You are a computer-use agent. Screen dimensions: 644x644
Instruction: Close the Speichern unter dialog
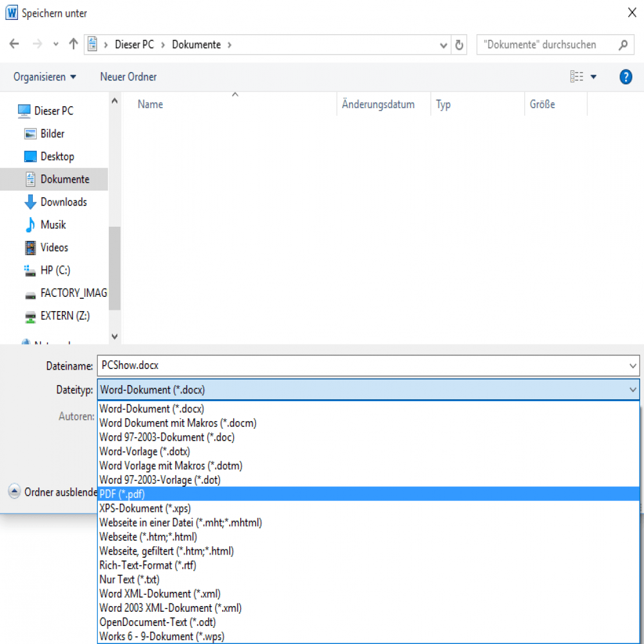632,13
